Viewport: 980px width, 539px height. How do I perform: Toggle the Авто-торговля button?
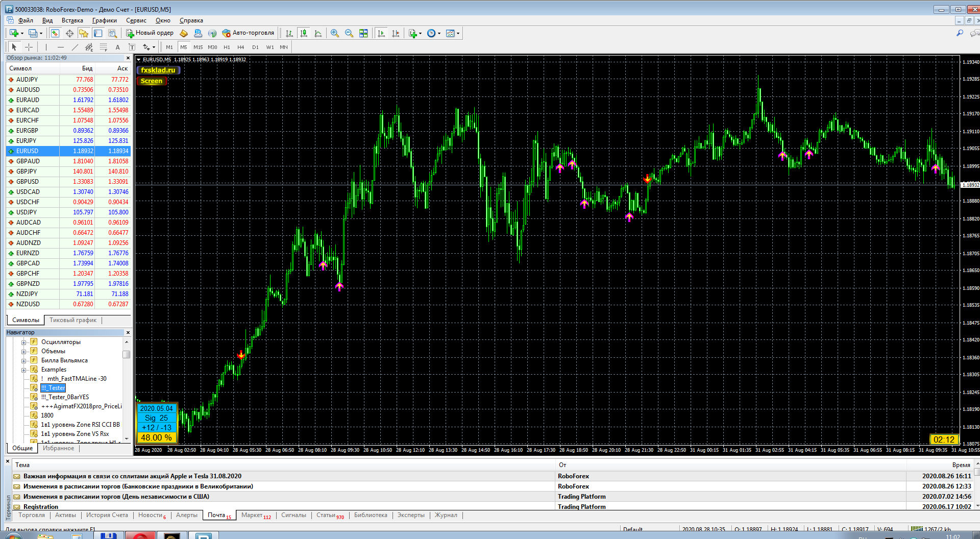(248, 33)
